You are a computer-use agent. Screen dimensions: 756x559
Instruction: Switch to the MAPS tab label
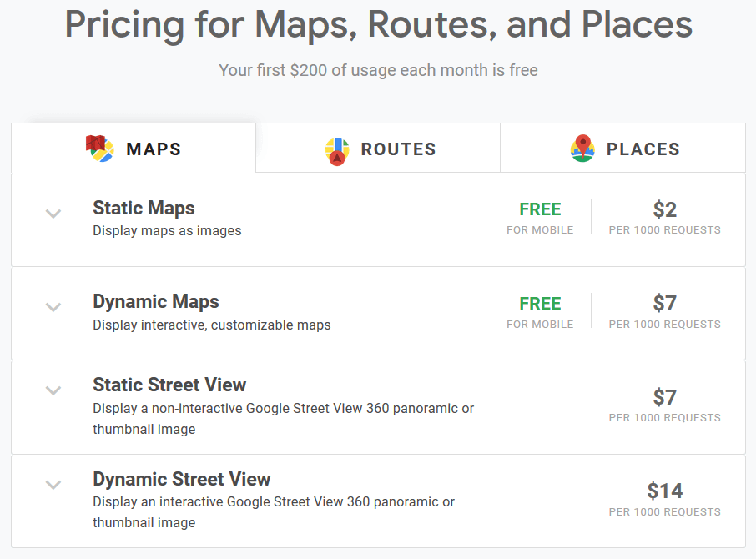click(x=154, y=149)
